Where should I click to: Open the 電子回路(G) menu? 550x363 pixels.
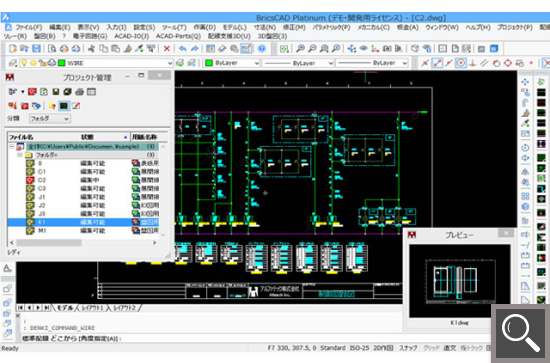90,36
